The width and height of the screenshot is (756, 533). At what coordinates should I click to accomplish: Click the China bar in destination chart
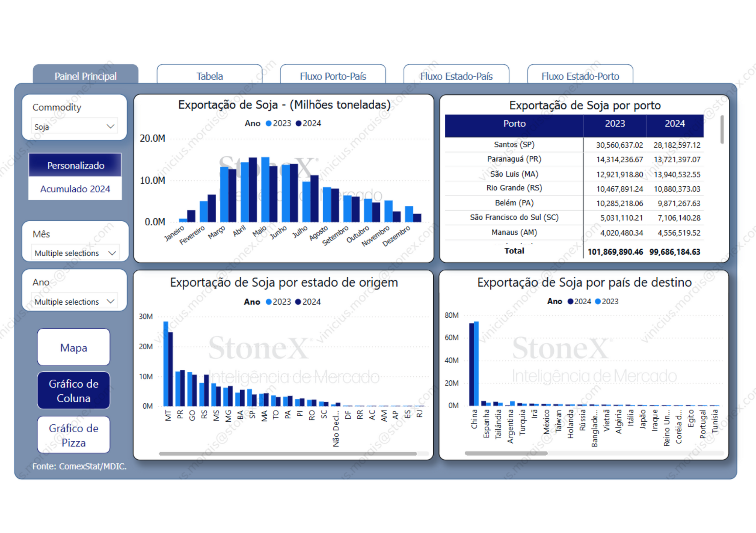click(x=471, y=363)
